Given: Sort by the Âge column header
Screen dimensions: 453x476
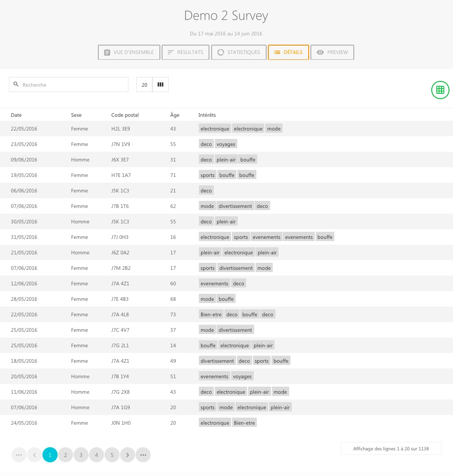Looking at the screenshot, I should pyautogui.click(x=174, y=115).
